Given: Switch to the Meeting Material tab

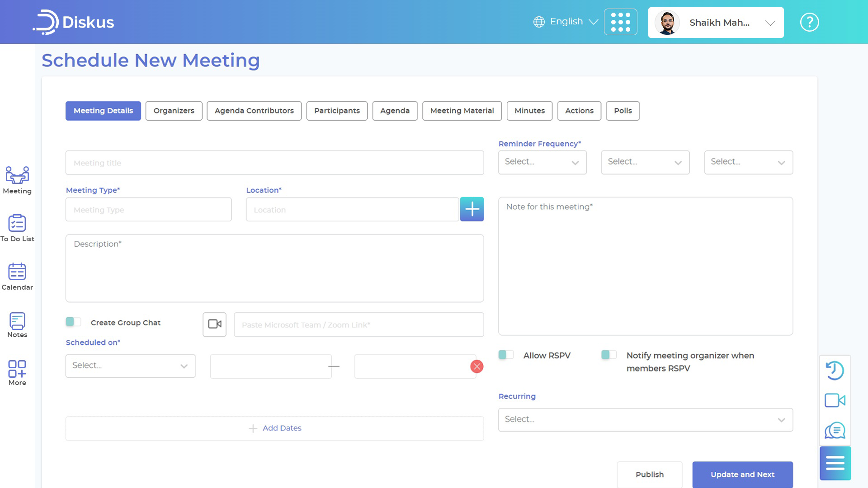Looking at the screenshot, I should pos(462,111).
